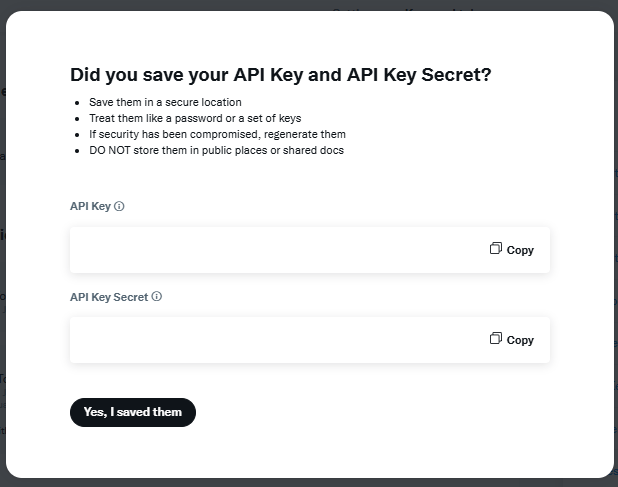Click the dimmed backdrop below the dialog

click(309, 483)
